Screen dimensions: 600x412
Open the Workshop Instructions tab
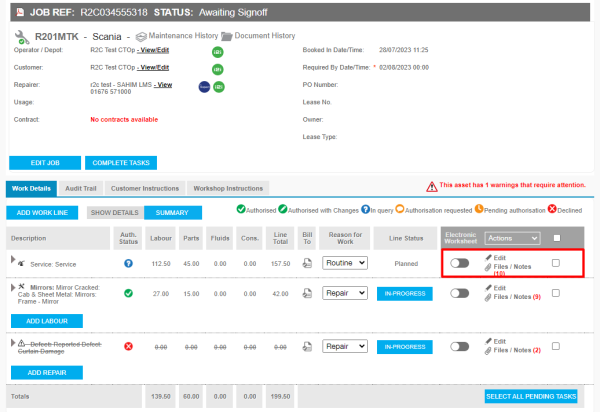[x=227, y=188]
